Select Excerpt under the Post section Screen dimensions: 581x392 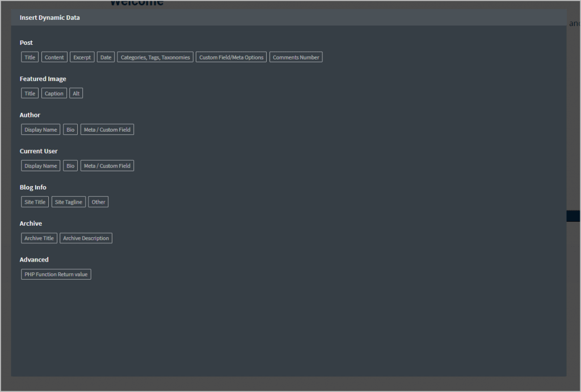82,57
